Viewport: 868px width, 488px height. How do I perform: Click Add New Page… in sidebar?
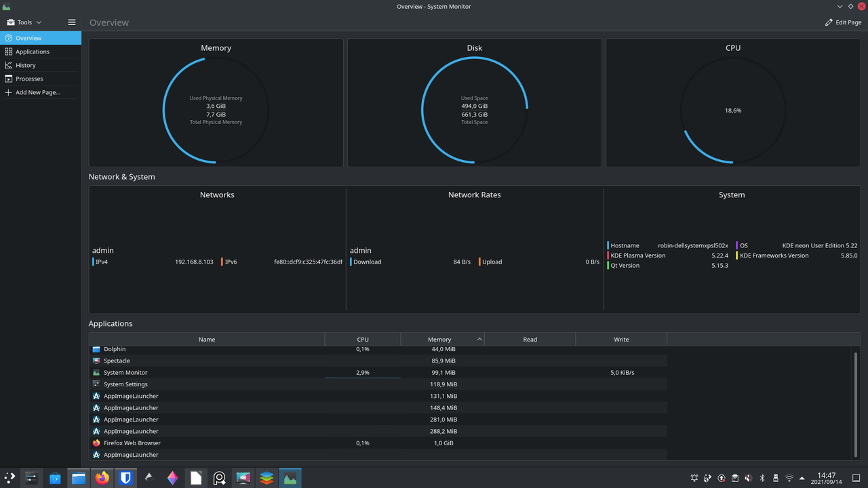coord(41,92)
